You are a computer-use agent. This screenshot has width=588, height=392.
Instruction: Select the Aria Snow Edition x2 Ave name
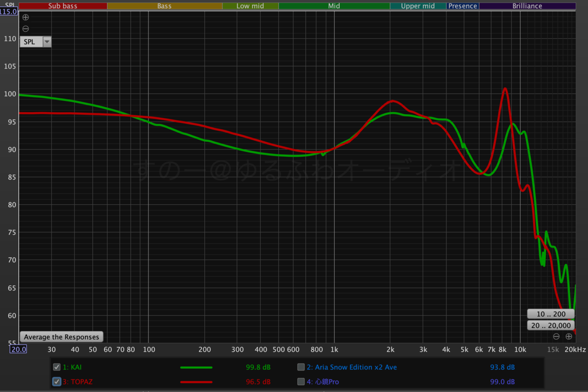pyautogui.click(x=352, y=367)
